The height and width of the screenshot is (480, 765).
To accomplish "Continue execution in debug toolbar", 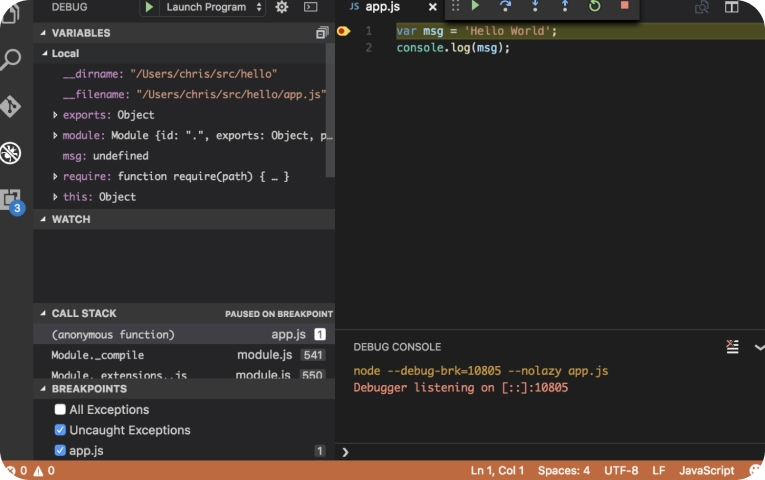I will 475,6.
